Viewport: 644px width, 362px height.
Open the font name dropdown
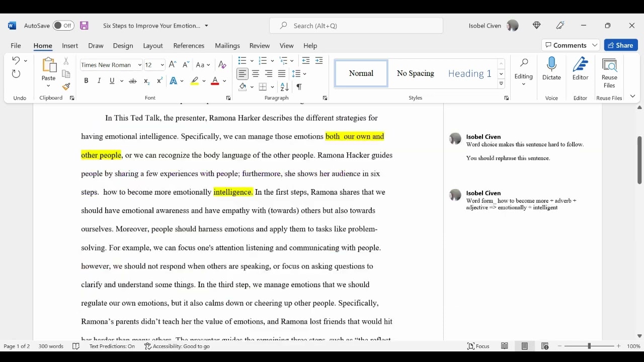click(139, 65)
